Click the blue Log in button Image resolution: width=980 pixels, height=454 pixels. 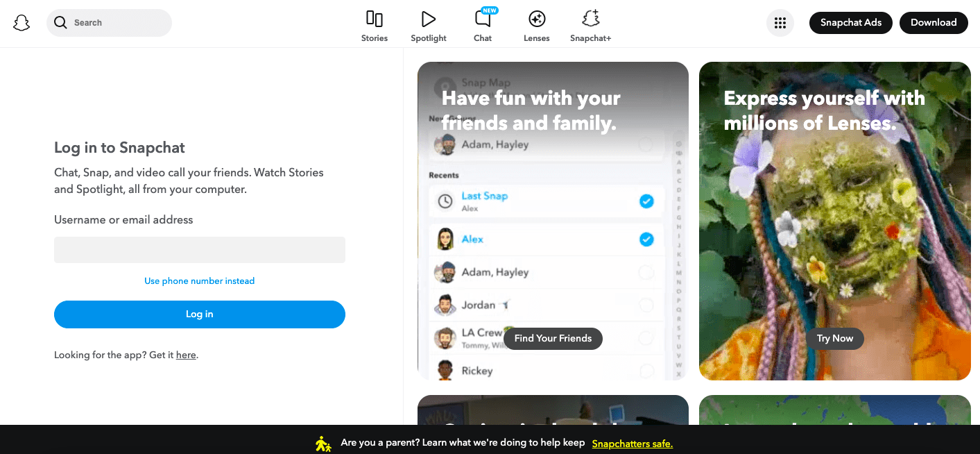(200, 314)
